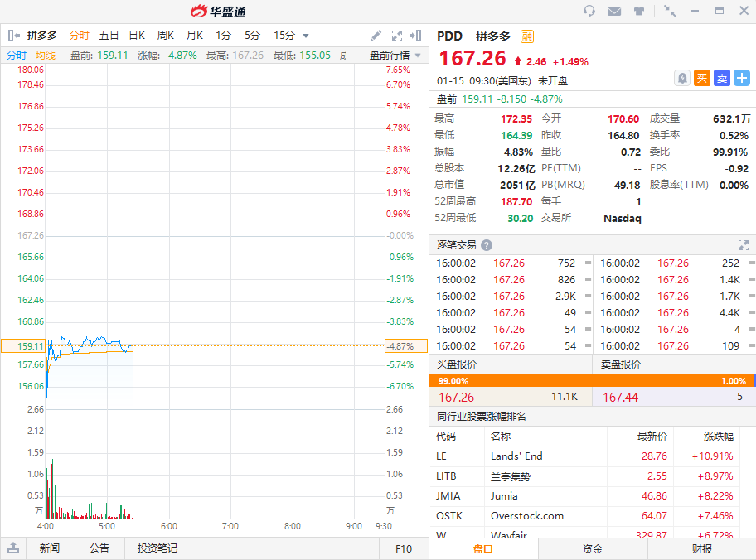
Task: Switch to the 周K chart tab
Action: click(166, 35)
